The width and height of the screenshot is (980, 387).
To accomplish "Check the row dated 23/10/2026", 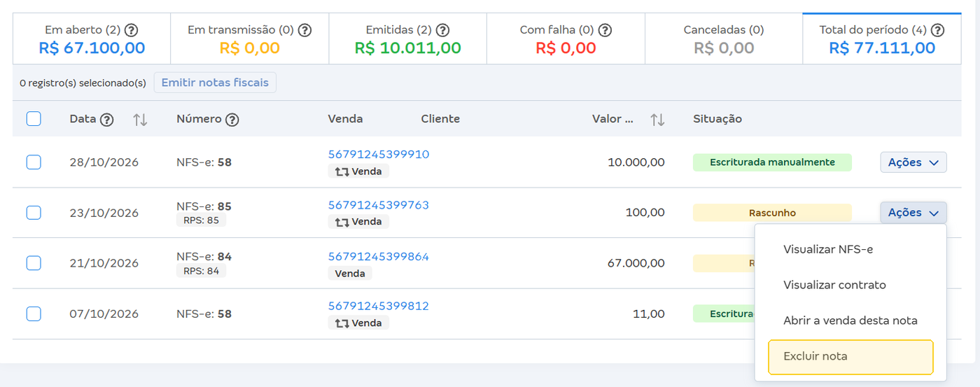I will tap(34, 213).
